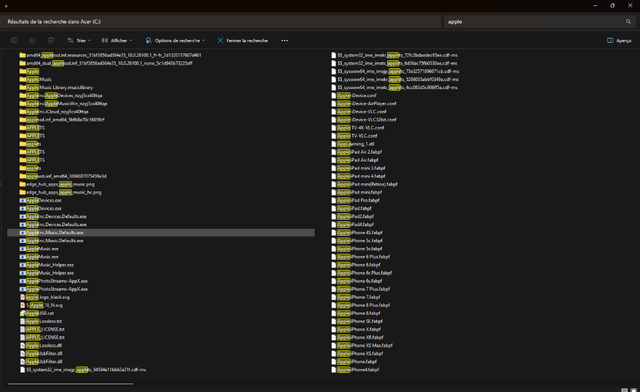Click the icon of Apple Lossless.dll
Screen dimensions: 640x392
[x=22, y=345]
